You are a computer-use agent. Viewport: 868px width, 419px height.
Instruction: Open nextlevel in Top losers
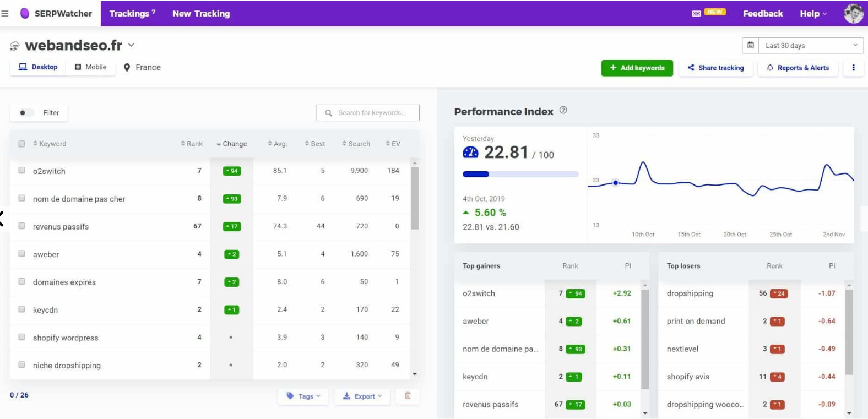pos(682,349)
